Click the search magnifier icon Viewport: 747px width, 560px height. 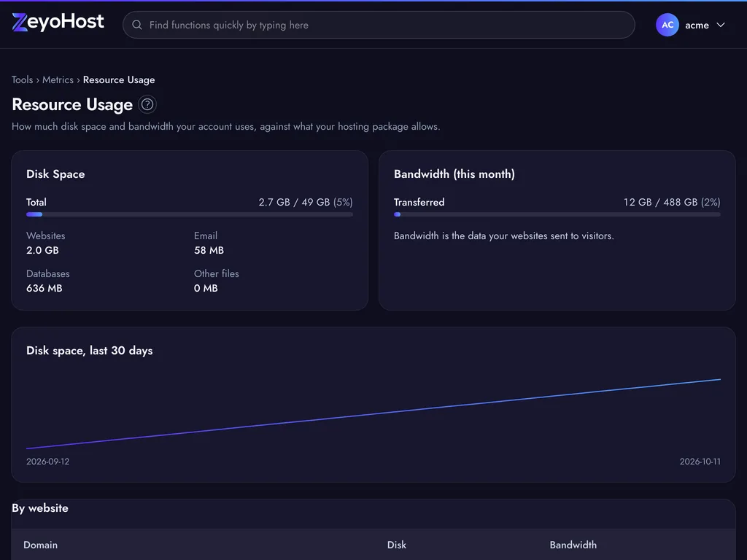point(136,25)
